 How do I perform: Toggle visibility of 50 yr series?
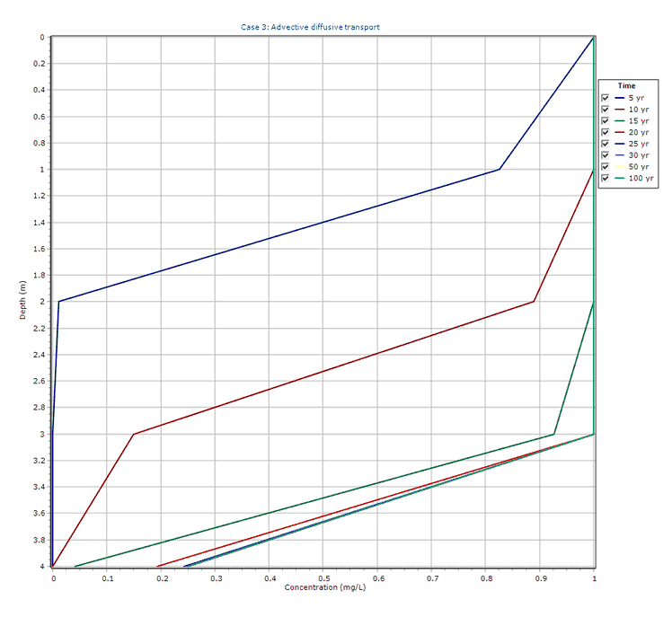(x=606, y=167)
